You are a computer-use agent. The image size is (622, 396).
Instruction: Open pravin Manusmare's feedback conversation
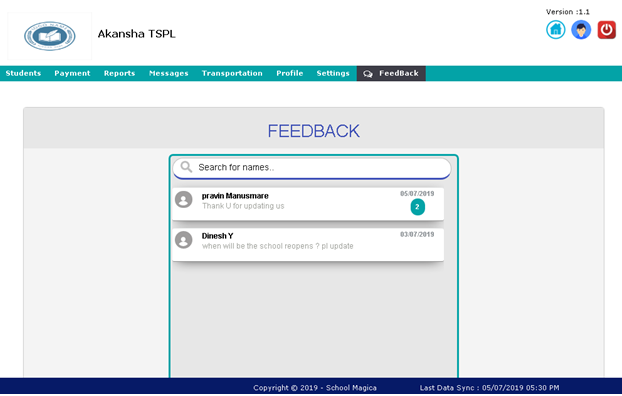coord(308,204)
